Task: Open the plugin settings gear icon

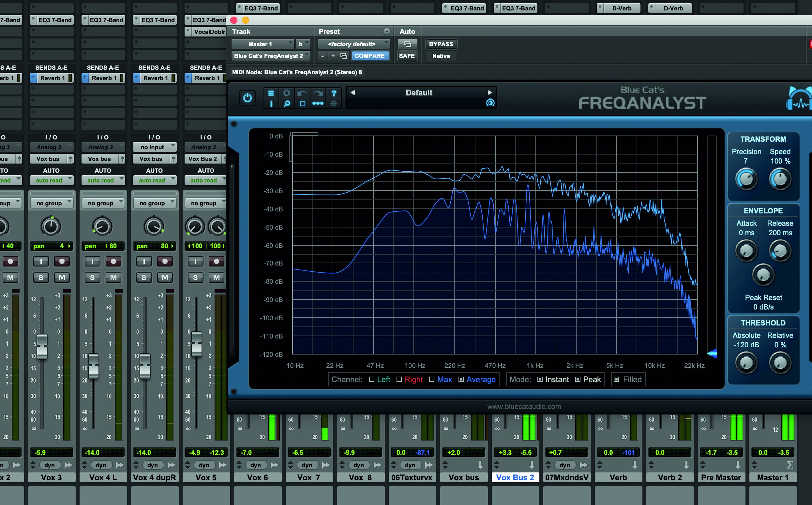Action: pos(287,93)
